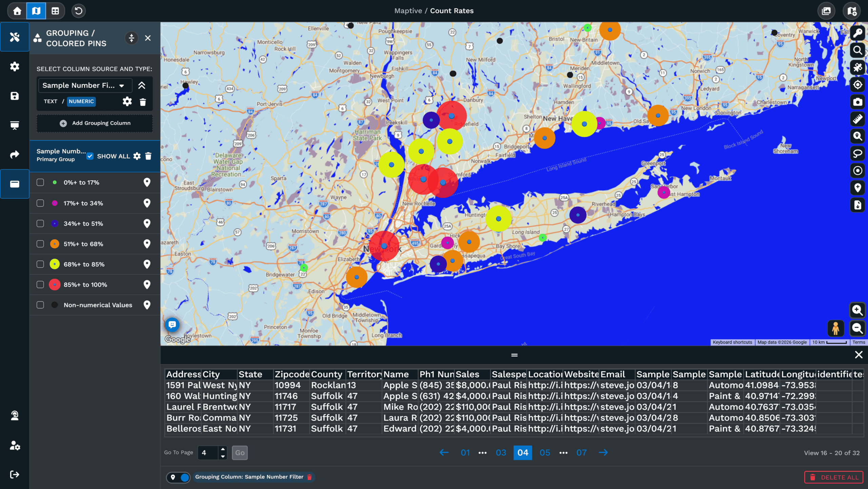Open the image gallery icon in header
The width and height of the screenshot is (868, 489).
(x=826, y=11)
